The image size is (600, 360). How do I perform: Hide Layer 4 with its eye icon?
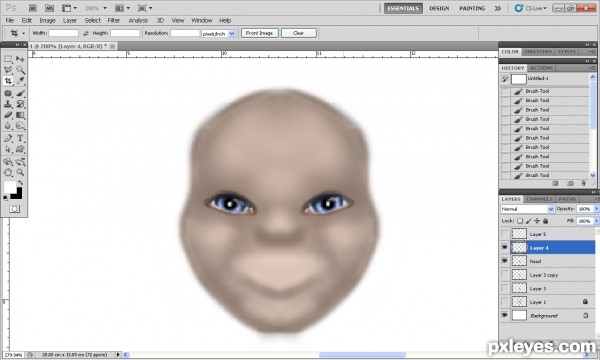[x=505, y=248]
